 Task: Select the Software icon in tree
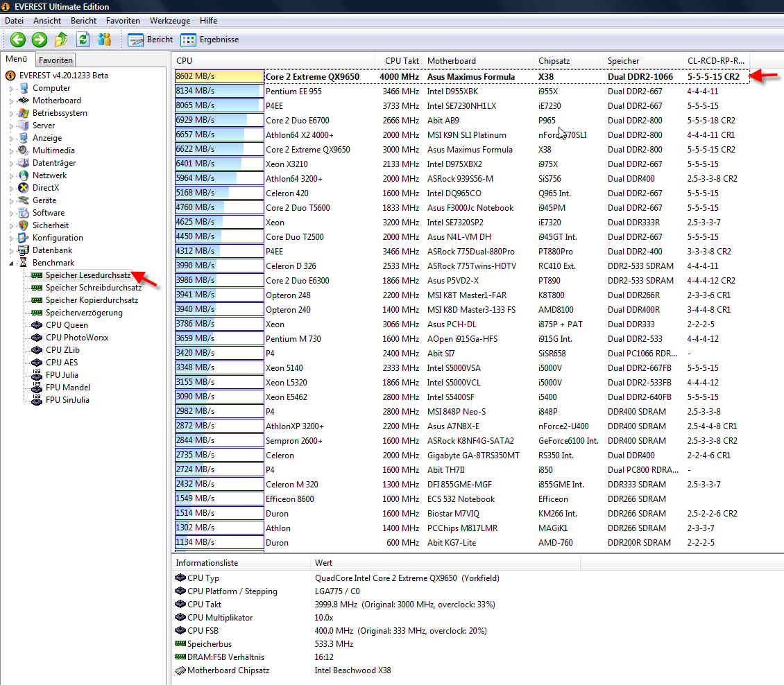23,213
